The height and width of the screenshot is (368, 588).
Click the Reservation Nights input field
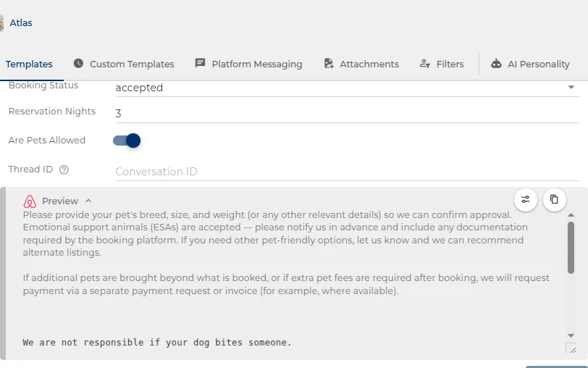coord(348,113)
